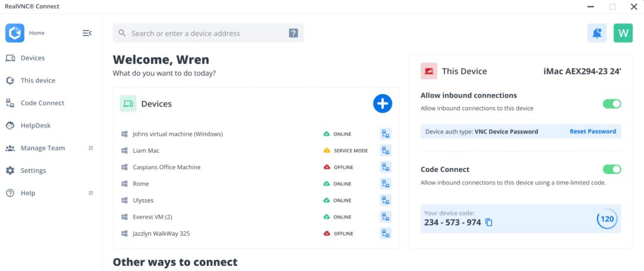
Task: Select Caspians Office Machine device name
Action: click(x=167, y=167)
